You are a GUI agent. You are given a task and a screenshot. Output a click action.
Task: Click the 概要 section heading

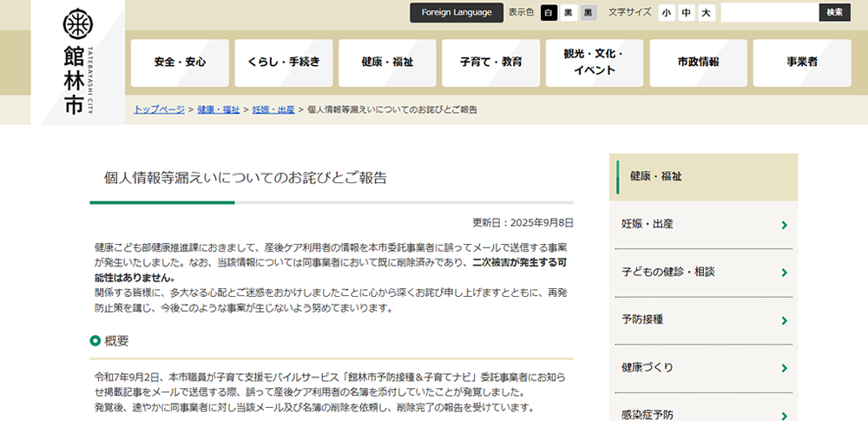(117, 341)
